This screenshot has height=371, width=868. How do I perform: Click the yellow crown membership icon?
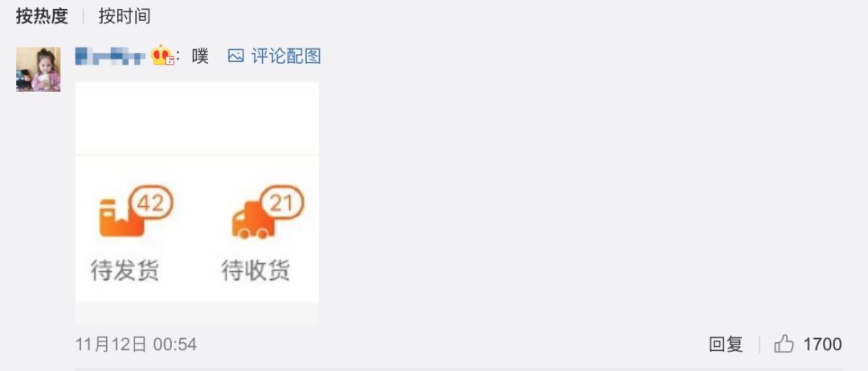pyautogui.click(x=162, y=56)
